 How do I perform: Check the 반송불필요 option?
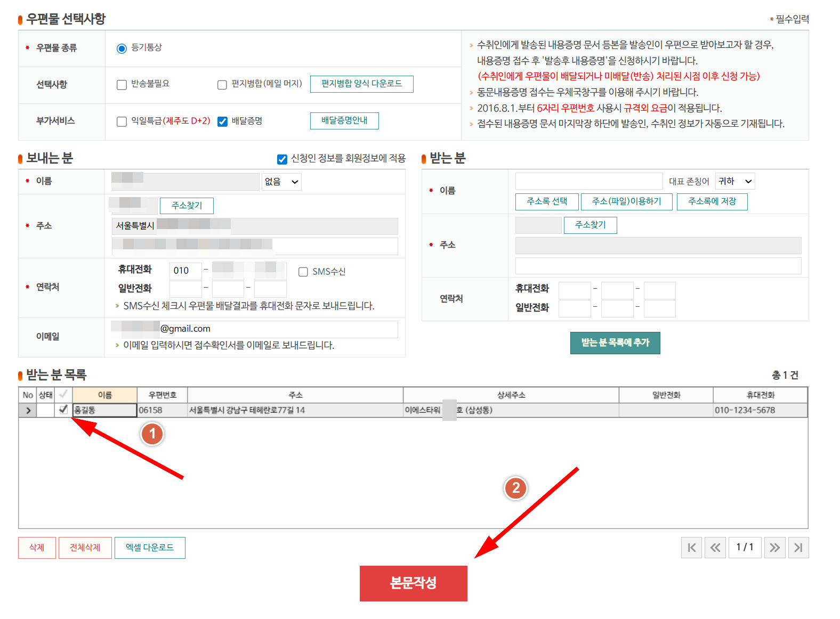(x=122, y=85)
